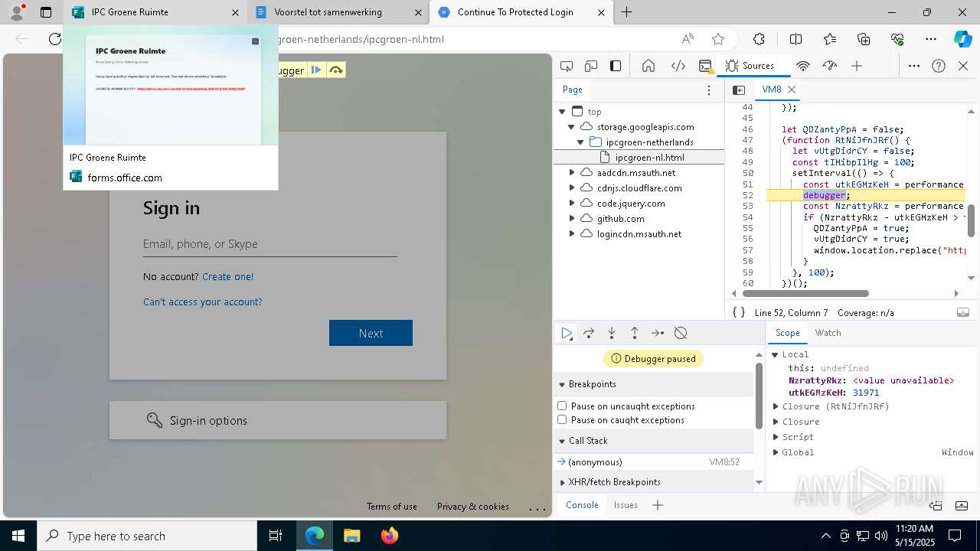Screen dimensions: 980x551
Task: Expand github.com tree node
Action: tap(571, 219)
